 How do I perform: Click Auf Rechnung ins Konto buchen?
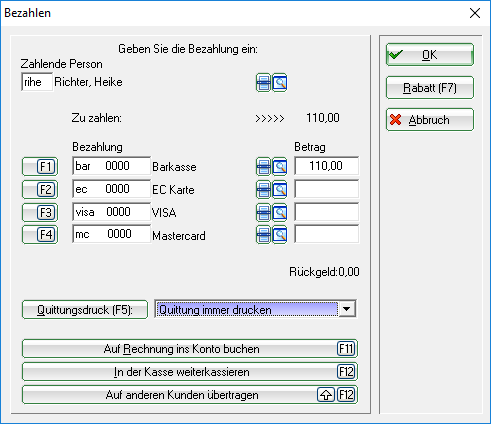click(190, 349)
